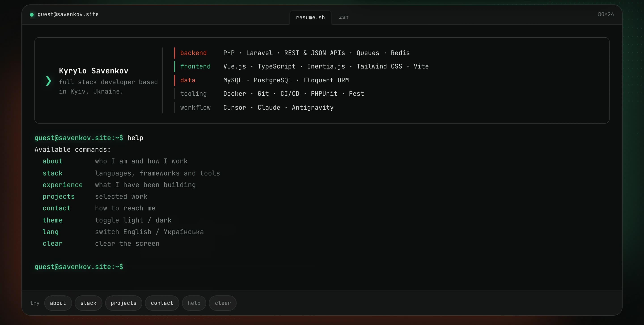Viewport: 644px width, 325px height.
Task: Click the 'clear' command in the help list
Action: point(53,244)
